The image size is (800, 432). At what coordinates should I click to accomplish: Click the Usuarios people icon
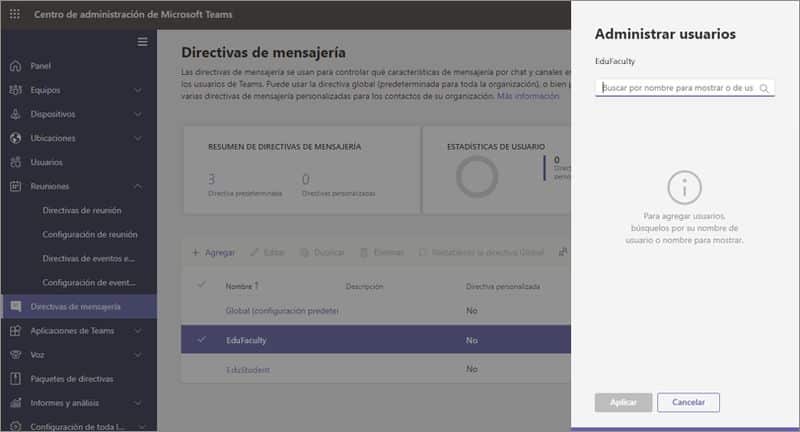click(x=15, y=162)
